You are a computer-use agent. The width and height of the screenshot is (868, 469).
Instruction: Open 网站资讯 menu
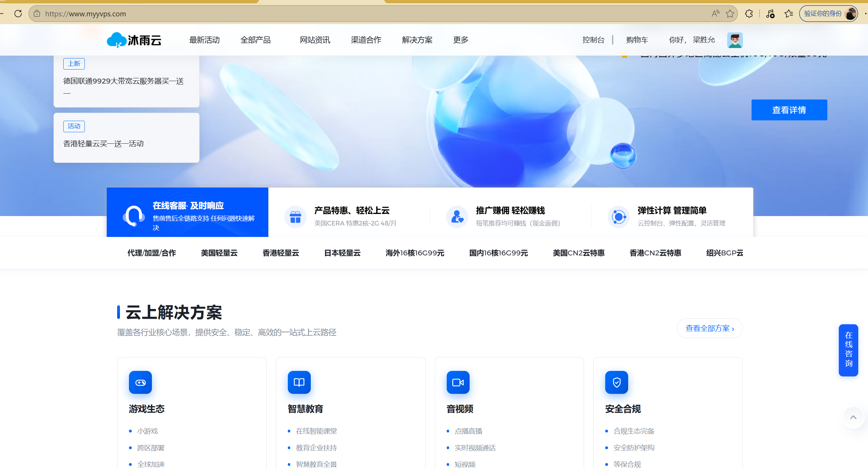tap(315, 40)
